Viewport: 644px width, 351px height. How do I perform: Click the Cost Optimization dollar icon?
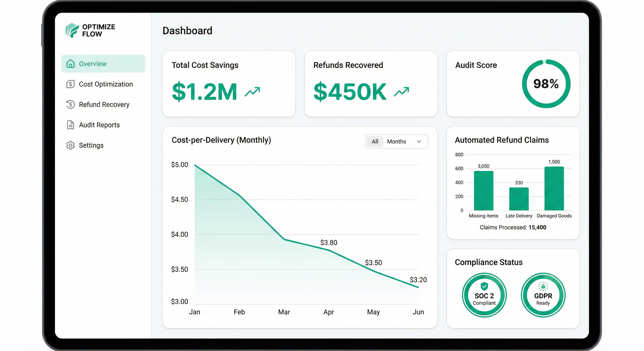click(x=70, y=84)
